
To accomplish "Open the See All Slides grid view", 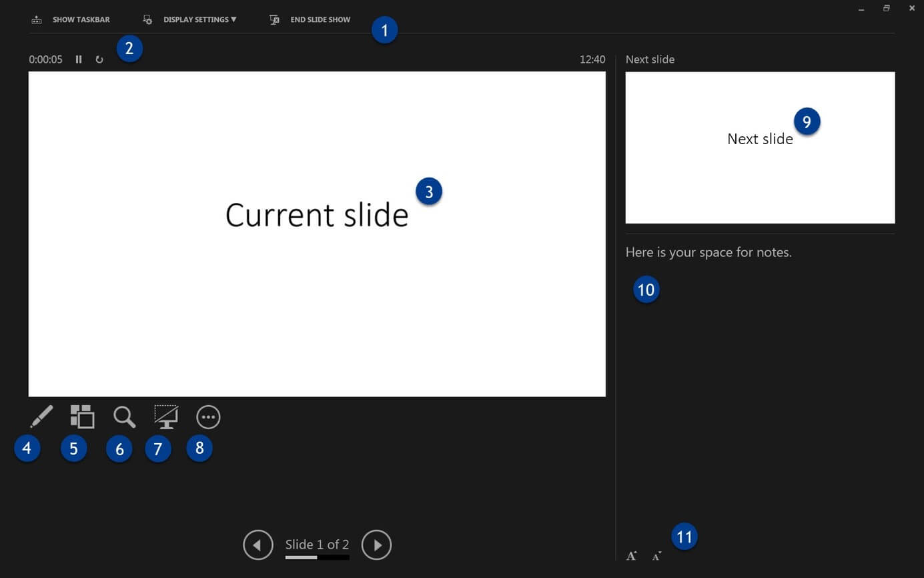I will 82,417.
